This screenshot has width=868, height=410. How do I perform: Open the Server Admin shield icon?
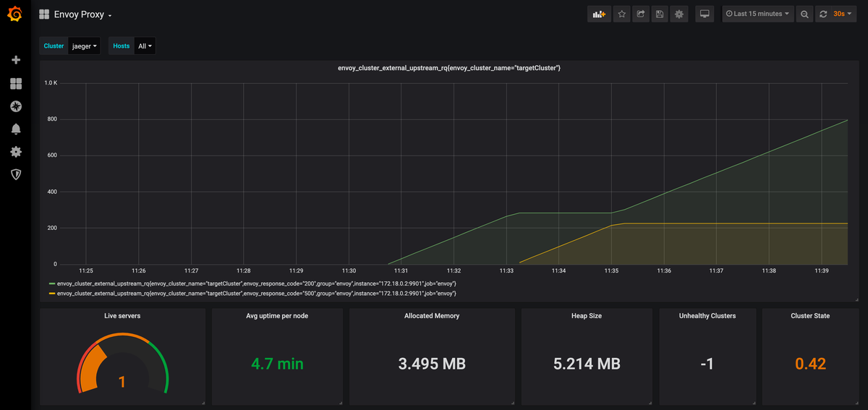[x=15, y=174]
